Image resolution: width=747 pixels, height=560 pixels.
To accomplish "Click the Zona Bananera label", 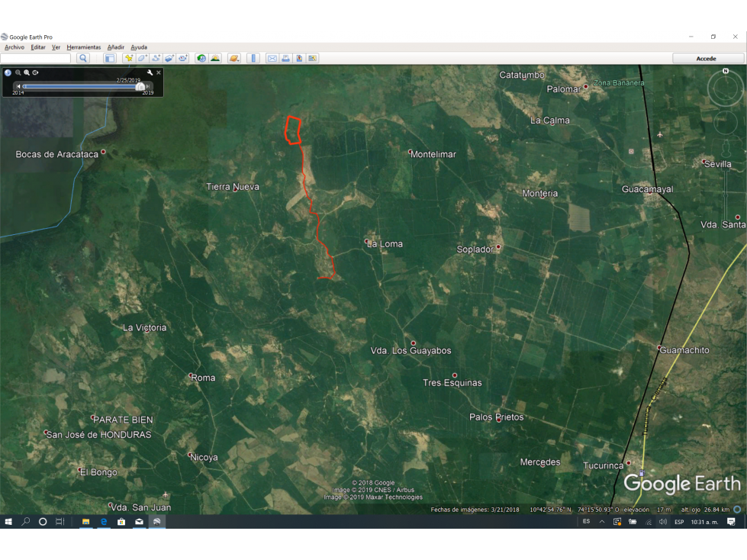I will [619, 83].
